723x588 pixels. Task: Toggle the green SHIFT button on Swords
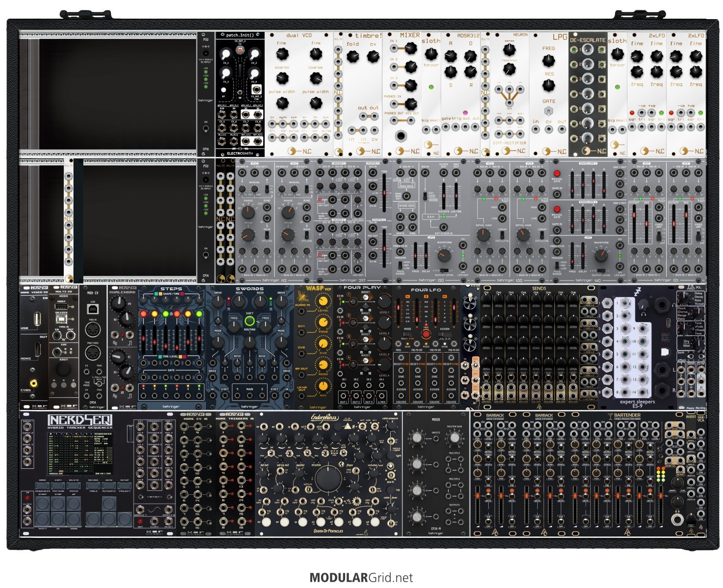coord(250,321)
